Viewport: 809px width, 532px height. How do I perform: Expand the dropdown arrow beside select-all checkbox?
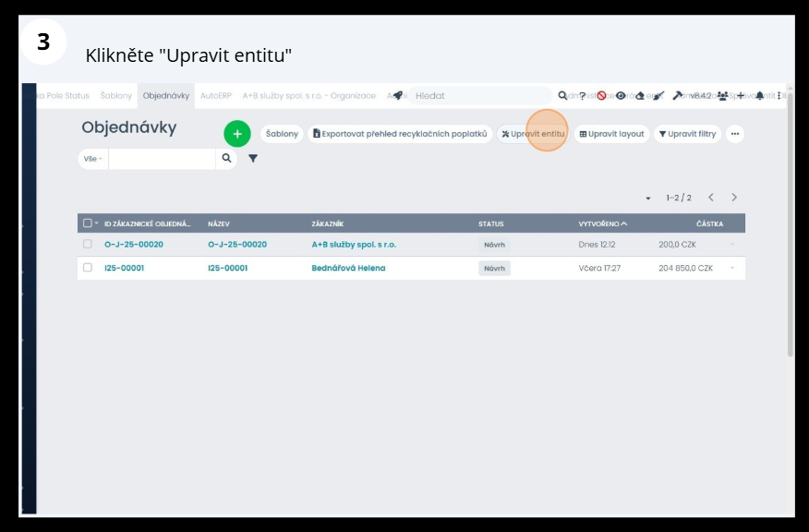point(96,223)
